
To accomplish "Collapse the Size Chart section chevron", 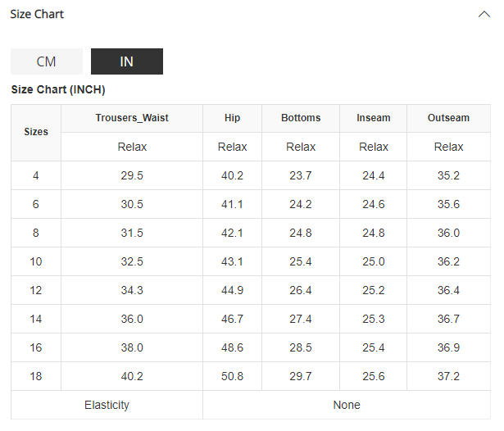I will point(484,14).
